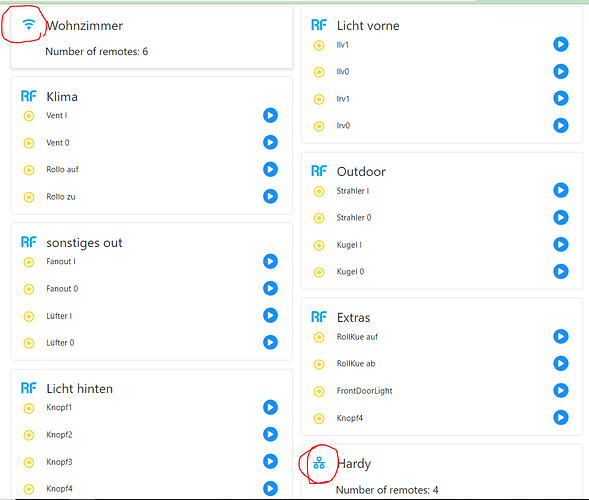Click yellow circle icon beside Knopf3

pos(29,462)
